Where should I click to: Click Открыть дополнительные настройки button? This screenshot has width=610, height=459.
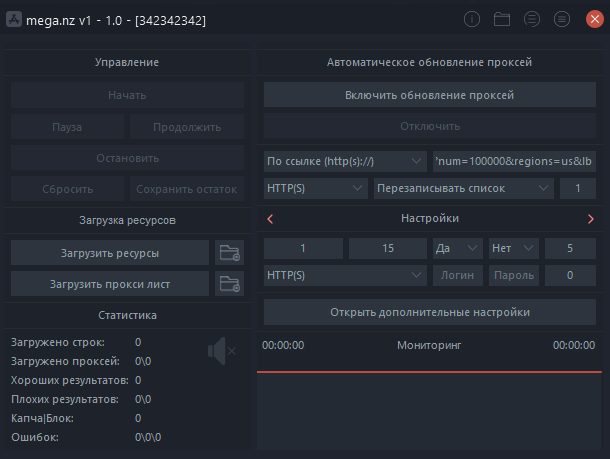[430, 312]
